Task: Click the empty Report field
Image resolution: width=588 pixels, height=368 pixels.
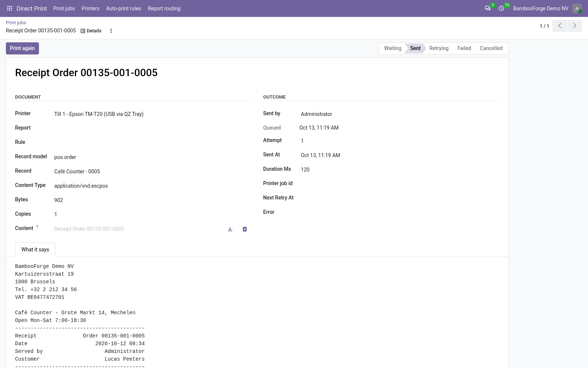Action: 153,128
